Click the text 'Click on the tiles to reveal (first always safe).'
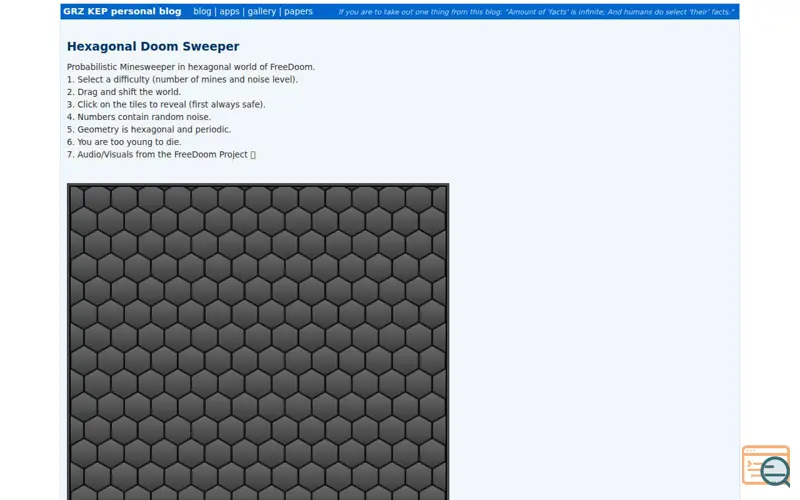This screenshot has height=500, width=800. tap(171, 105)
